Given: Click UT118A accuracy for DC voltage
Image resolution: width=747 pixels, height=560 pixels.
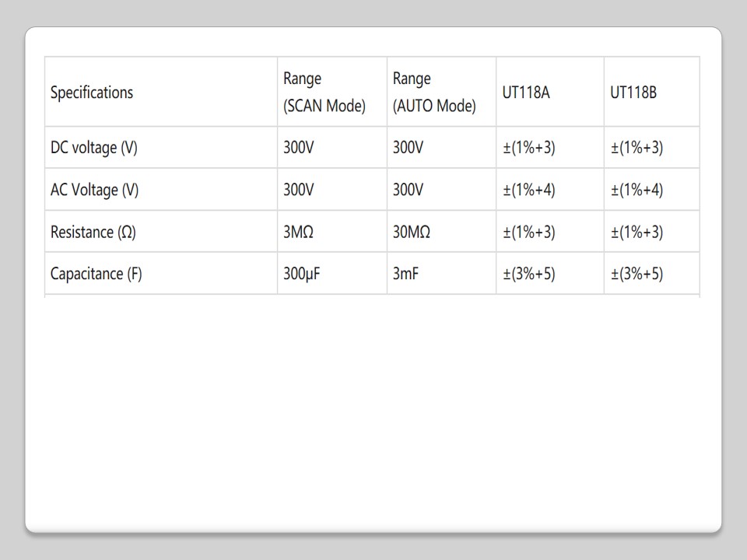Looking at the screenshot, I should coord(529,148).
